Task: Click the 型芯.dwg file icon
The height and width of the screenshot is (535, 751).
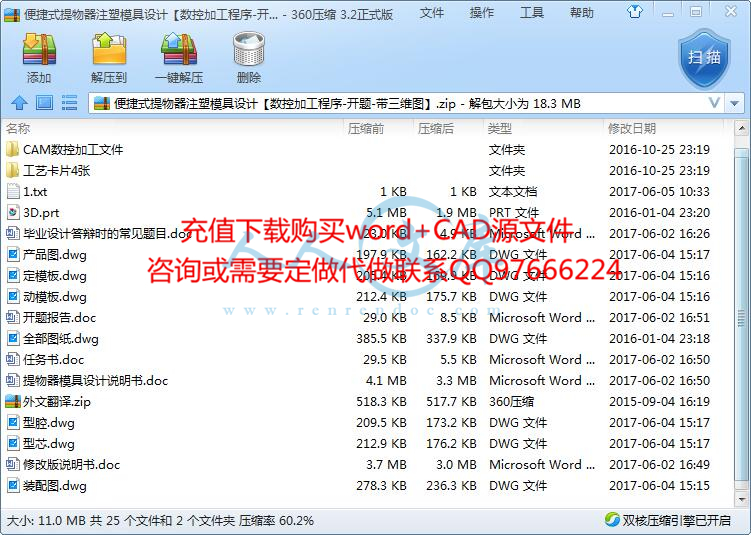Action: [x=13, y=444]
